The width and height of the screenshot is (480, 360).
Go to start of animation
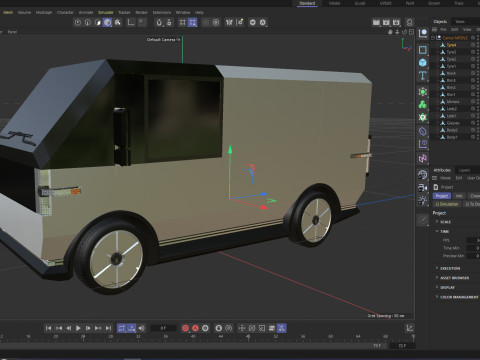(x=48, y=328)
